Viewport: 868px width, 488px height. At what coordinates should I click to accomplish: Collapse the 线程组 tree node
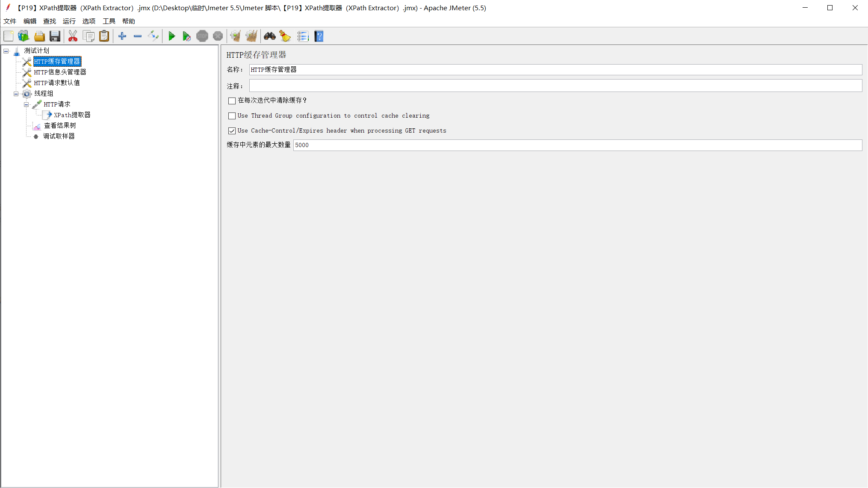coord(16,93)
